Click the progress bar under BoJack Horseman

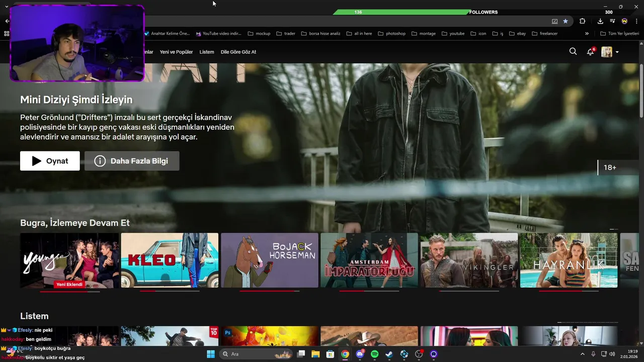pyautogui.click(x=269, y=291)
